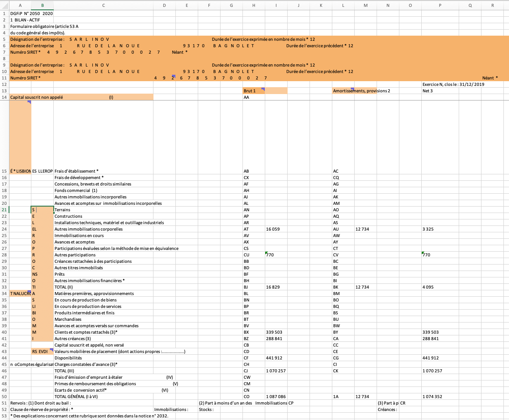The height and width of the screenshot is (420, 509).
Task: Select the entire sheet with the select-all corner button
Action: click(4, 5)
